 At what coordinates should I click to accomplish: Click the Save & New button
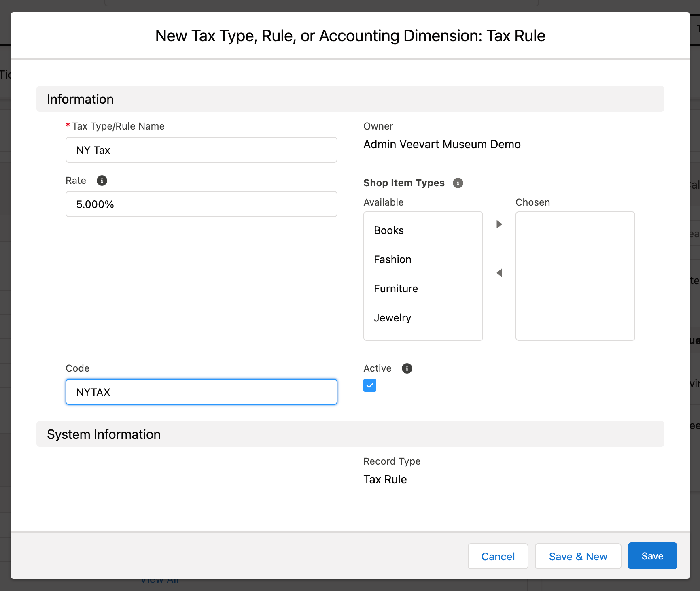coord(578,556)
